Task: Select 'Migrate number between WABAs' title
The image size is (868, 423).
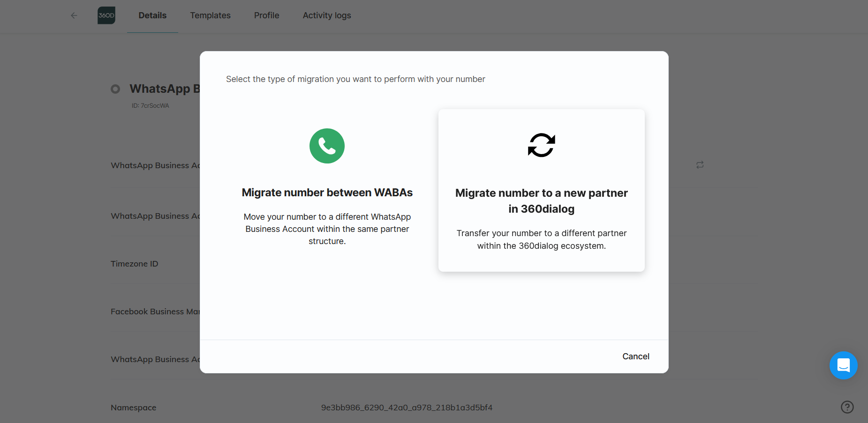Action: pyautogui.click(x=327, y=193)
